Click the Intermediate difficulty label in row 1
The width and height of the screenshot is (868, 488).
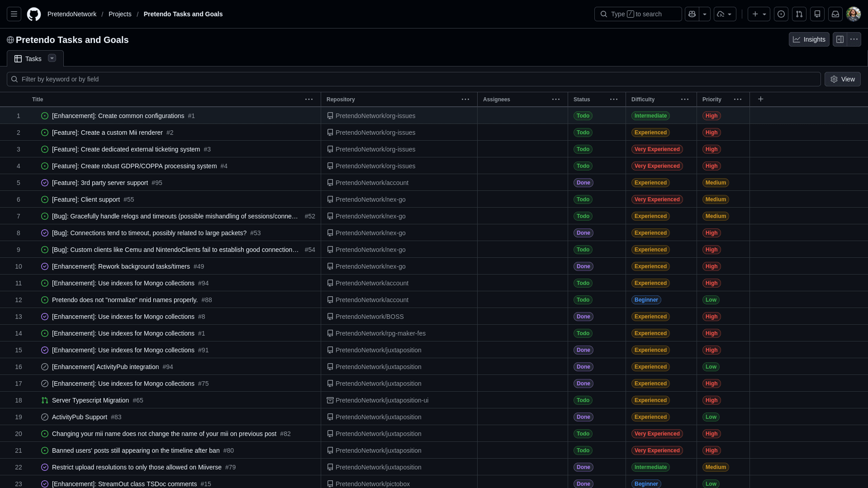click(650, 116)
